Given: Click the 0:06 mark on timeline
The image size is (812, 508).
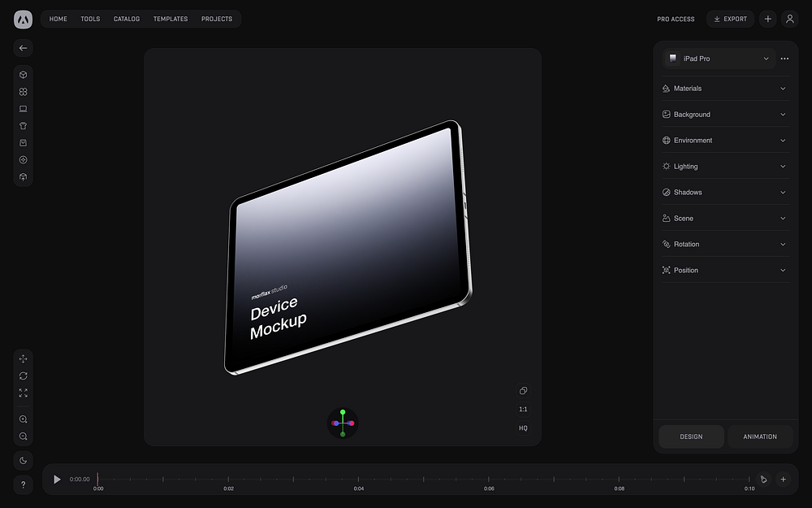Looking at the screenshot, I should coord(489,488).
